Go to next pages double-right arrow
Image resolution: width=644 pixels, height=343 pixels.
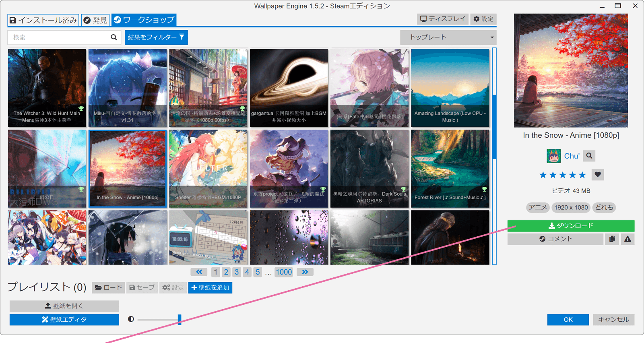click(305, 272)
